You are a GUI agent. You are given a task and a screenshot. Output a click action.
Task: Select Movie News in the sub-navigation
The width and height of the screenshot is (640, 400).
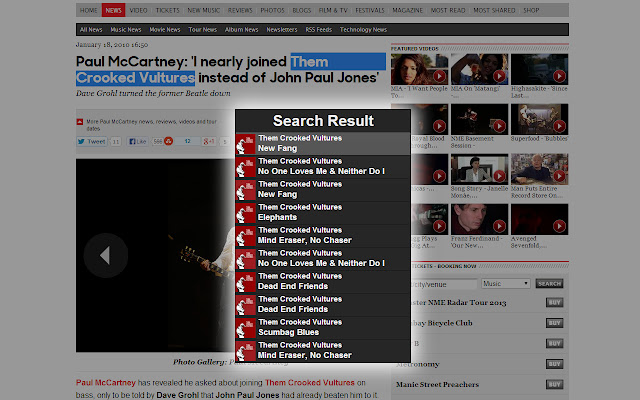pyautogui.click(x=164, y=29)
